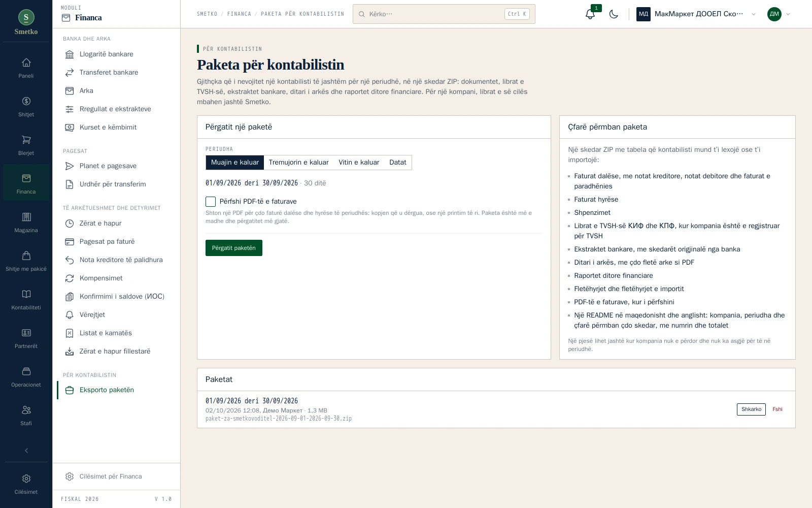Open Eksporto paketën
This screenshot has width=812, height=508.
tap(116, 390)
